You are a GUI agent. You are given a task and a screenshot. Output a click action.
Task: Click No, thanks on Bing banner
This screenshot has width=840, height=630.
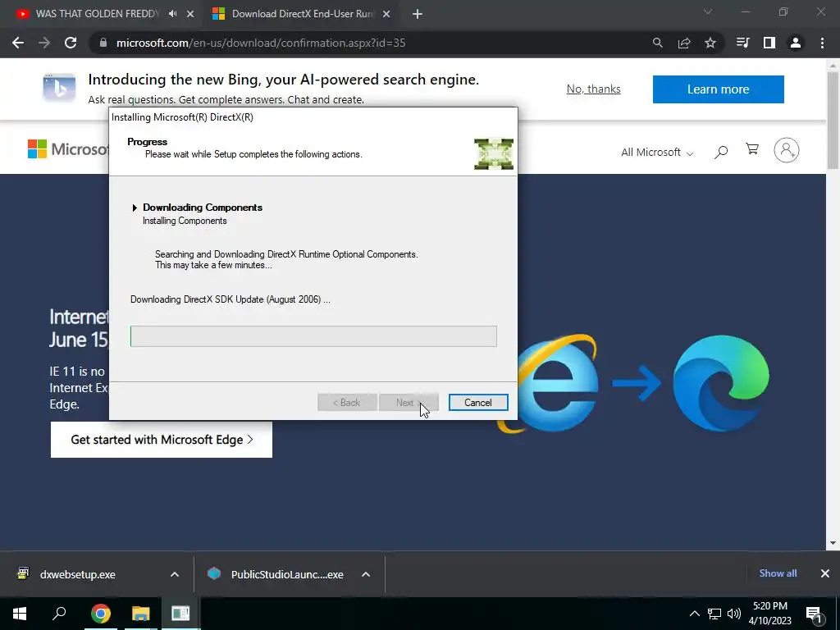tap(594, 89)
